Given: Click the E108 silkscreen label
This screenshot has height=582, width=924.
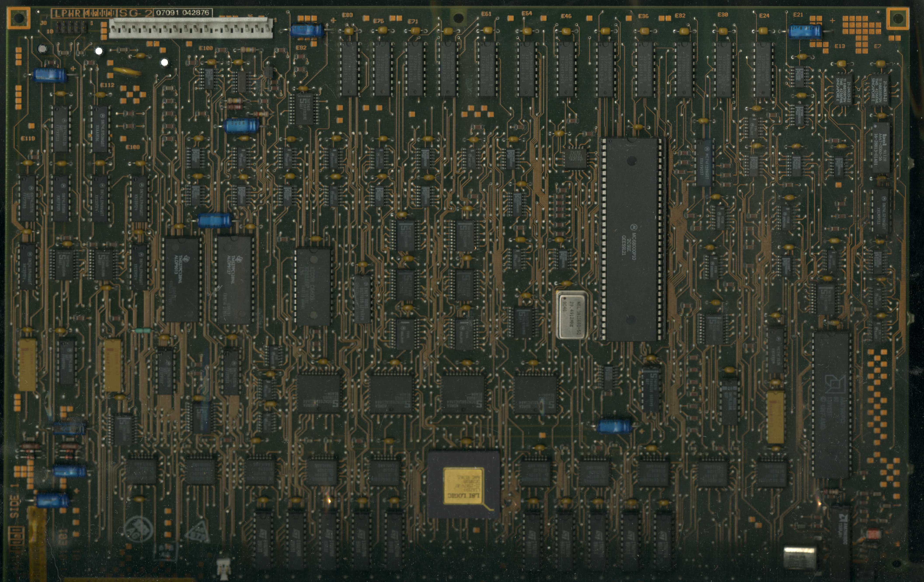Looking at the screenshot, I should [133, 147].
